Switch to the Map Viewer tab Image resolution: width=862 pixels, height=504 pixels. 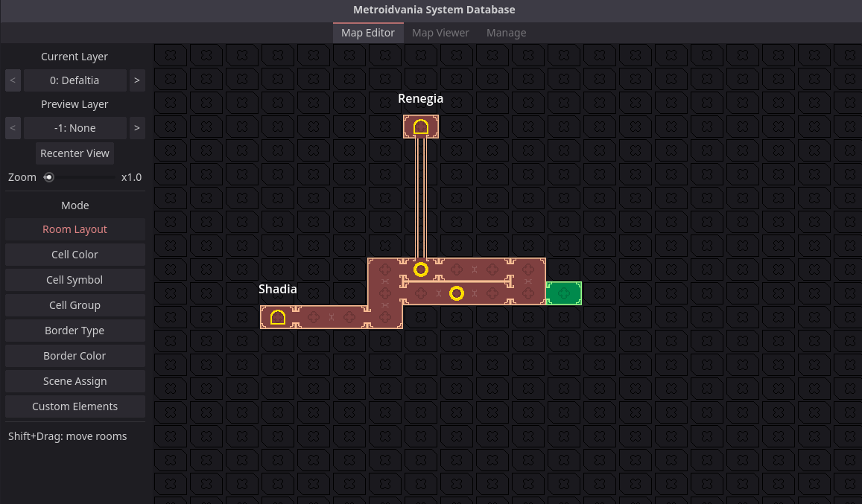coord(440,33)
